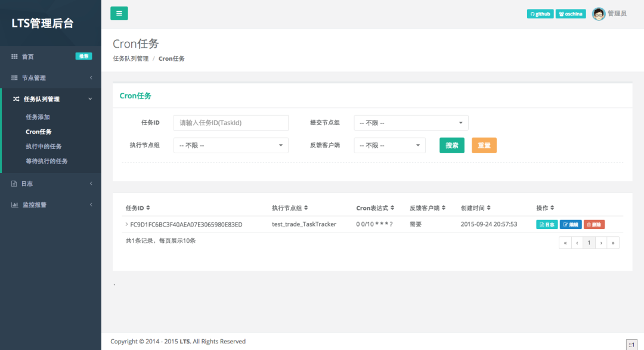Click the LTS管理后台 logo title
This screenshot has width=644, height=350.
coord(42,23)
